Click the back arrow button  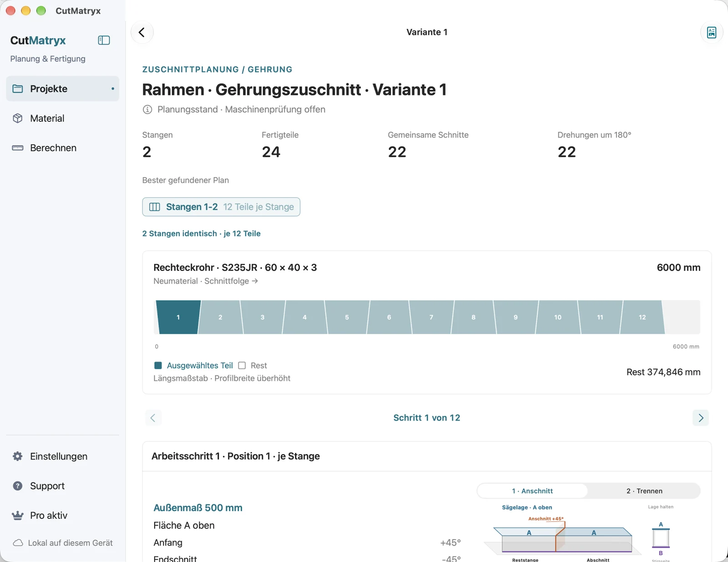[142, 32]
